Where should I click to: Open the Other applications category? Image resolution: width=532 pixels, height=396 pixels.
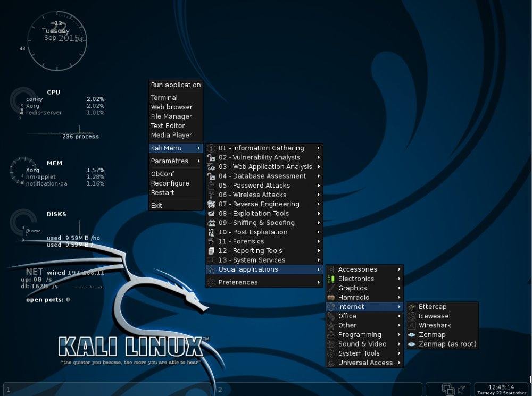pos(365,325)
